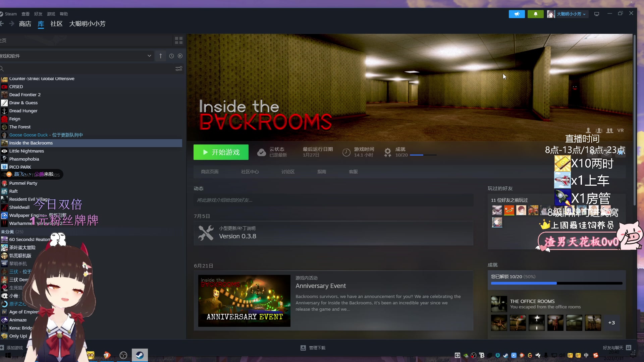Click the VR support badge

(621, 131)
